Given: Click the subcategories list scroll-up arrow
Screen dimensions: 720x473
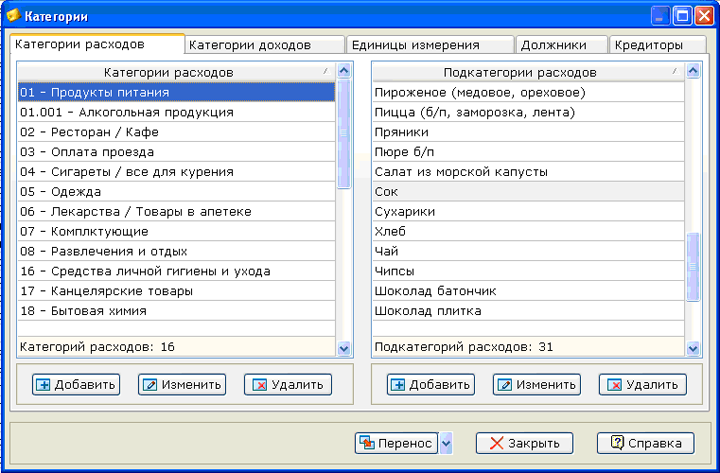Looking at the screenshot, I should 693,71.
